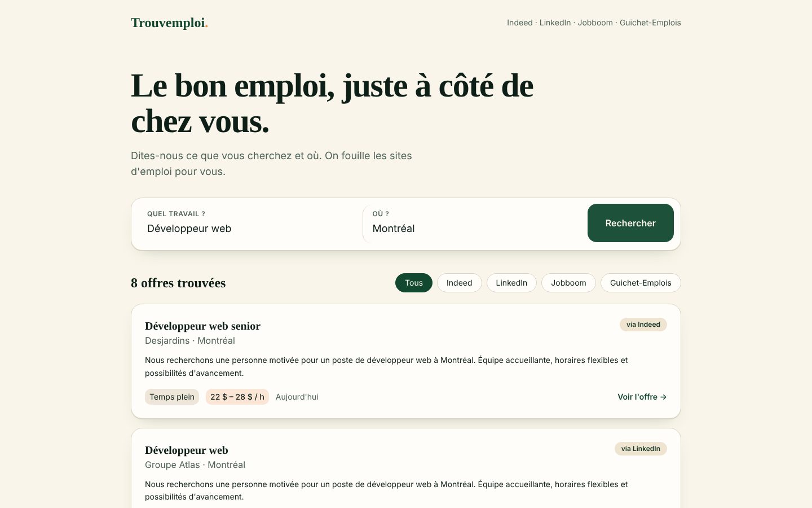The width and height of the screenshot is (812, 508).
Task: Select the Tous filter chip
Action: 414,283
